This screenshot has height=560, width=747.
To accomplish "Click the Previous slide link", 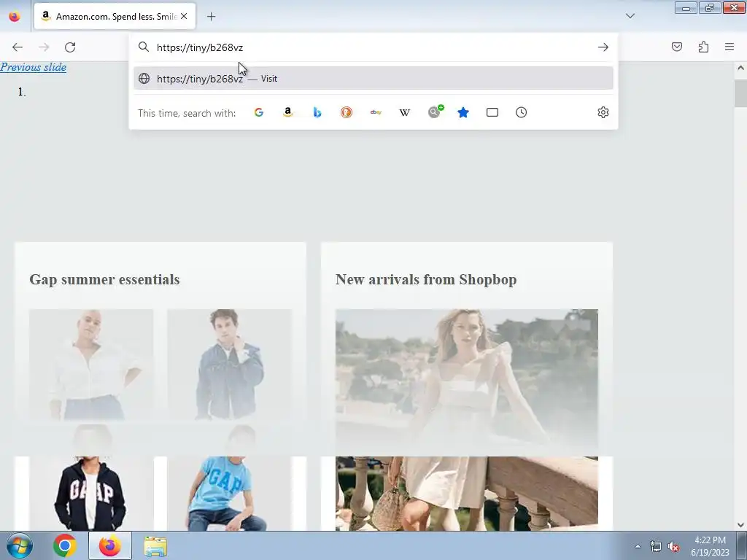I will [34, 67].
